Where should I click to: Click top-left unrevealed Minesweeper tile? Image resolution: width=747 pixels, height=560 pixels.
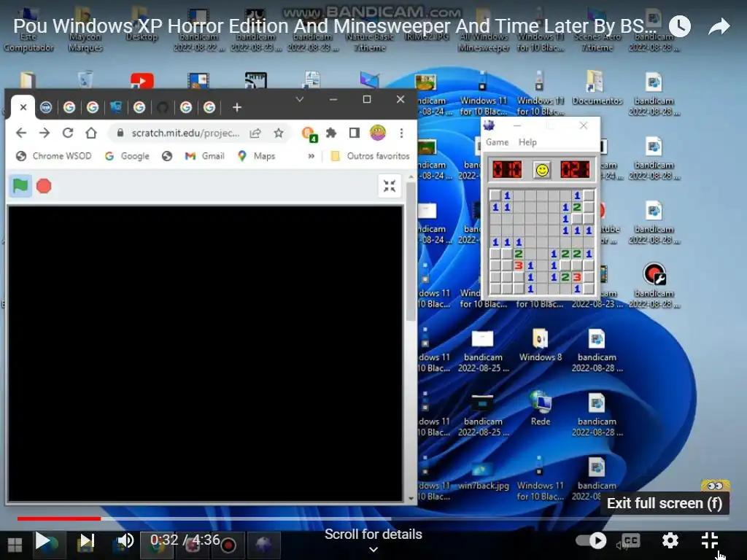coord(495,195)
